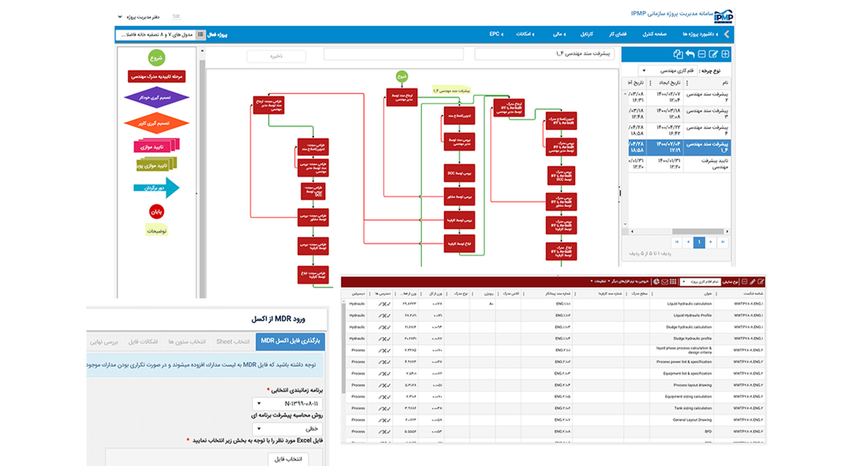Click the pie chart icon in red toolbar
868x466 pixels.
click(656, 282)
